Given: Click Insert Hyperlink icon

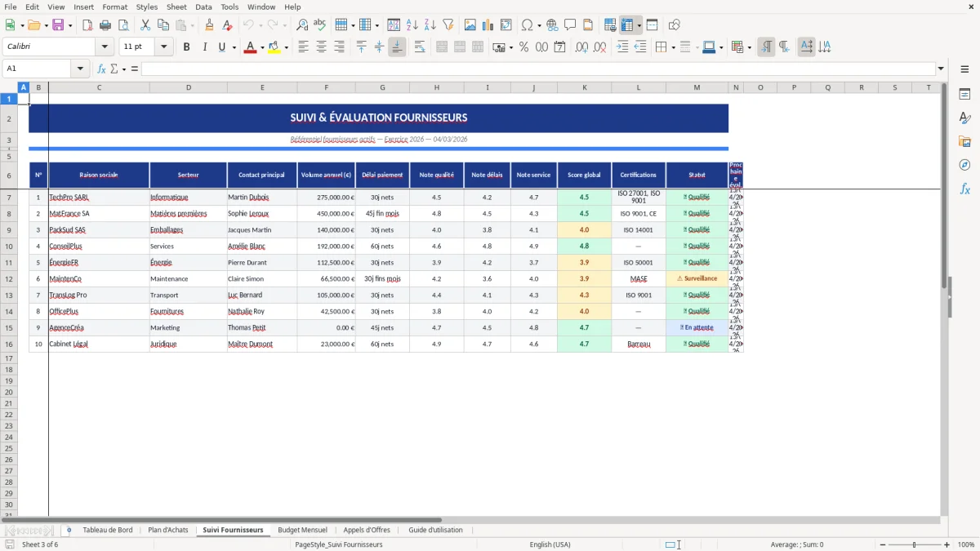Looking at the screenshot, I should 552,25.
